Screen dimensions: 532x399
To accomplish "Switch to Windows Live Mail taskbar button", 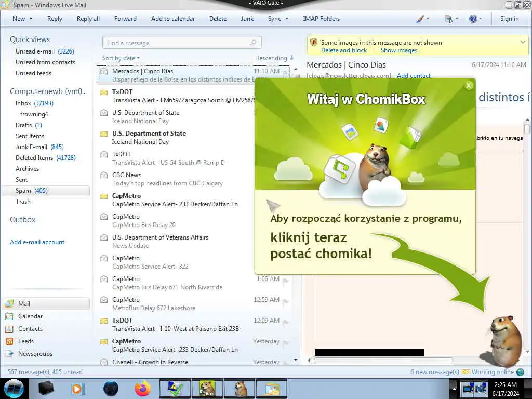I will pos(272,389).
